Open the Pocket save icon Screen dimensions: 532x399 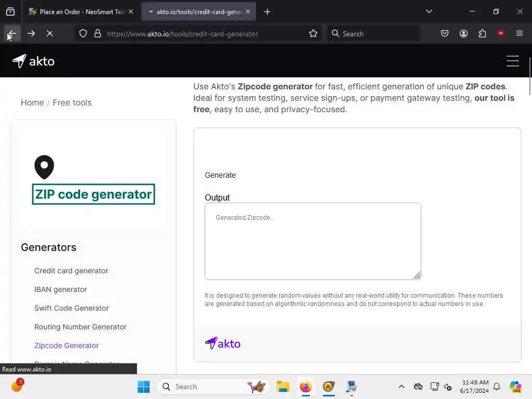pyautogui.click(x=445, y=34)
